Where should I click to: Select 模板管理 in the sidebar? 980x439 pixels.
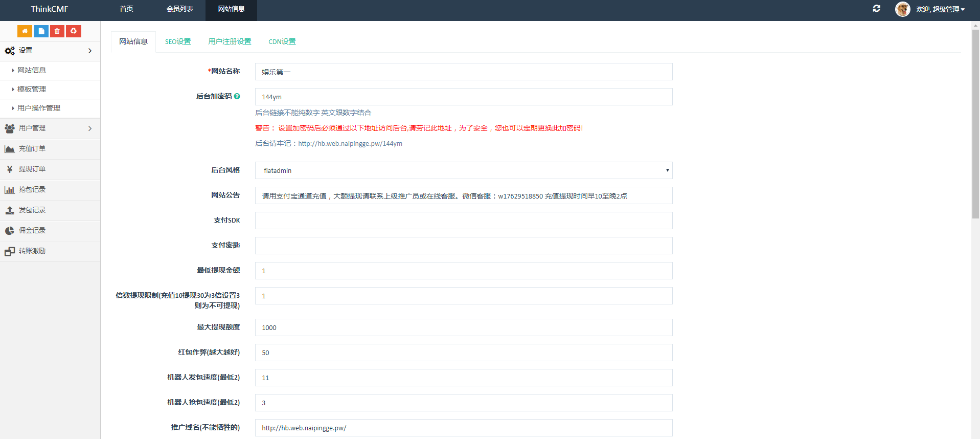[32, 90]
